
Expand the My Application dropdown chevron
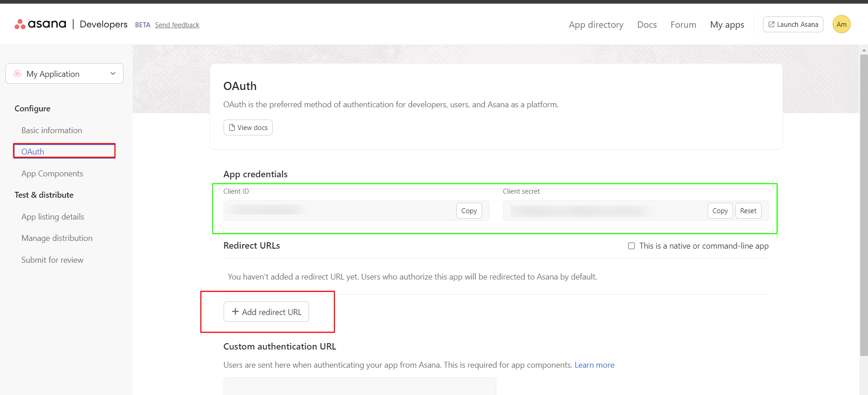[x=113, y=74]
